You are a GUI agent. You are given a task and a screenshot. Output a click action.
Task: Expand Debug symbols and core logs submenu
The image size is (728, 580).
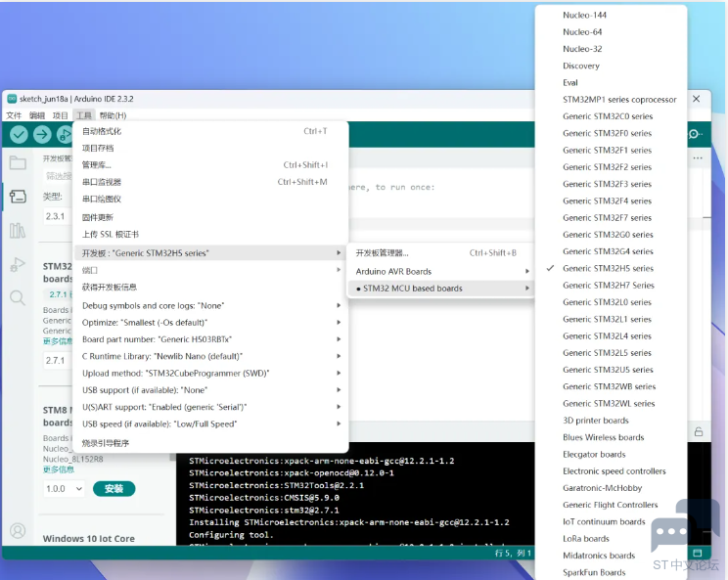[210, 305]
